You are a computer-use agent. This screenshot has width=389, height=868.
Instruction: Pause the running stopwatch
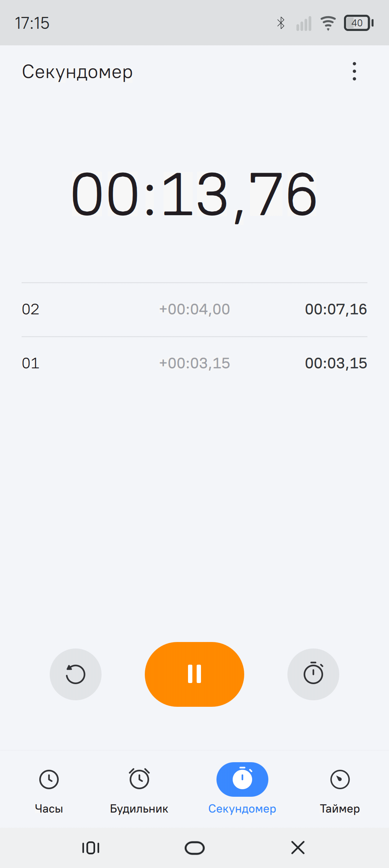tap(194, 674)
